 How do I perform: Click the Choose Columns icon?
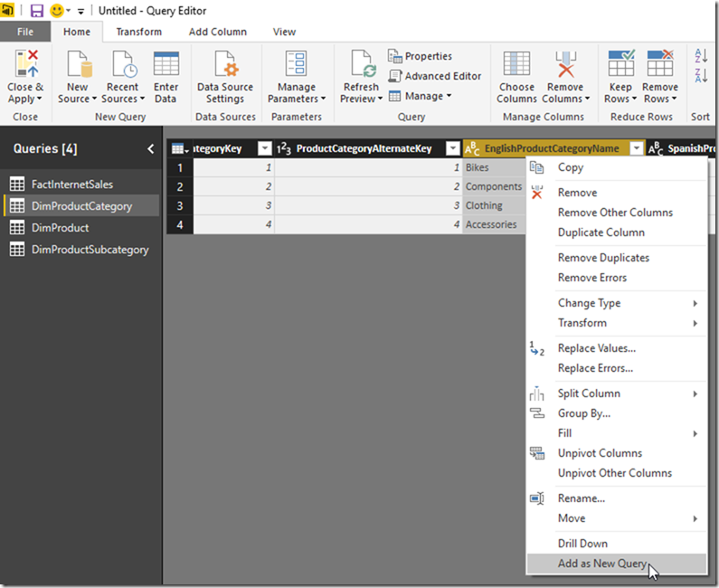(516, 63)
